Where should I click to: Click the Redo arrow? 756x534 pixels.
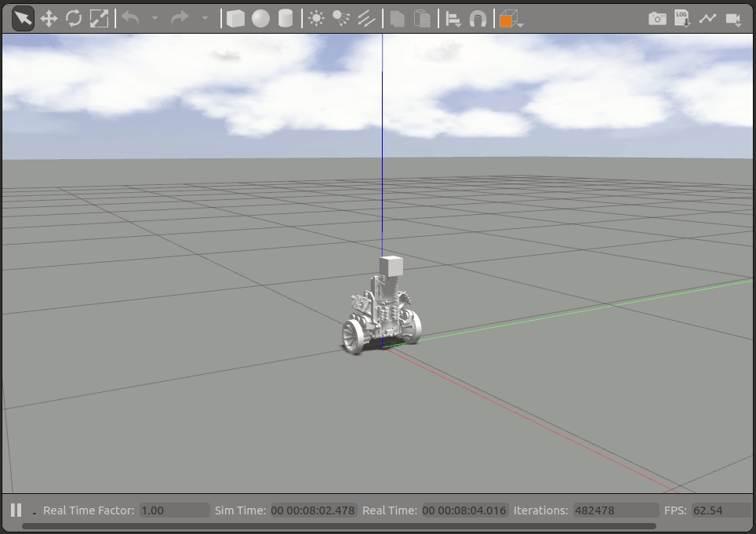(180, 19)
